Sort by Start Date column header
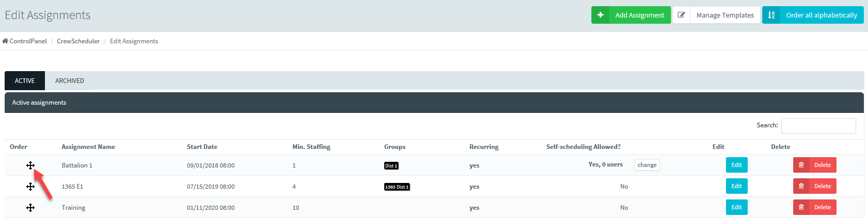Image resolution: width=868 pixels, height=218 pixels. pyautogui.click(x=202, y=147)
